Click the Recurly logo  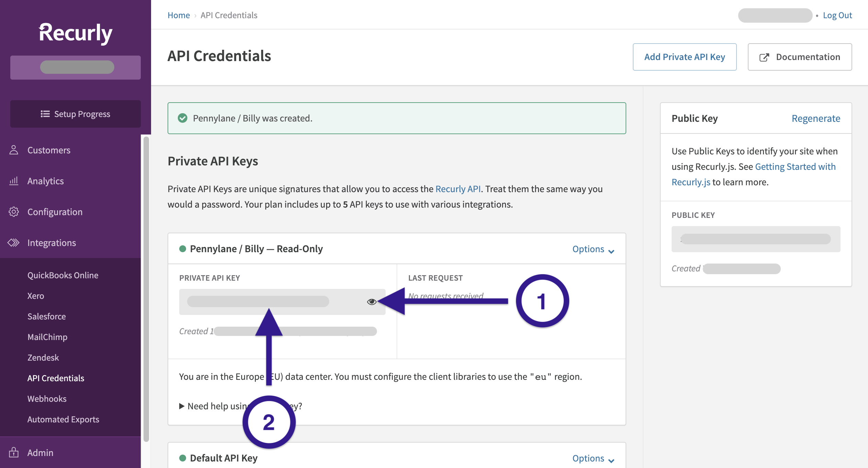76,33
